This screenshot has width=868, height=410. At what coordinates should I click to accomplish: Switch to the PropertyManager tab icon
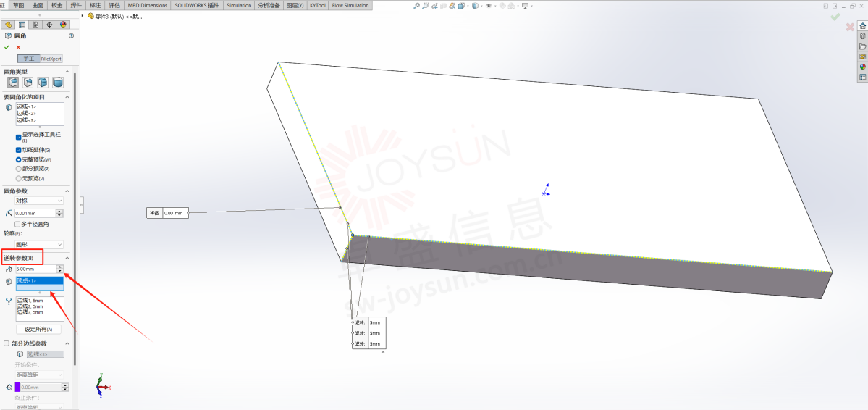[x=22, y=25]
